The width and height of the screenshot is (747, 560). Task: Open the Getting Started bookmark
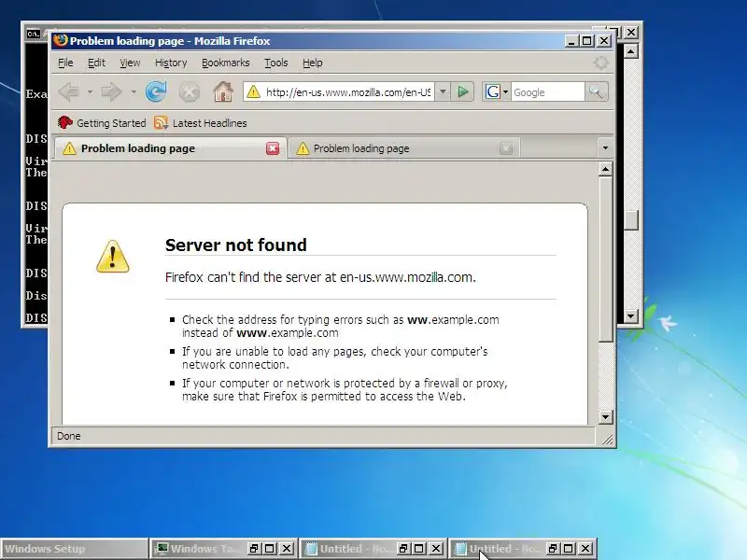102,123
